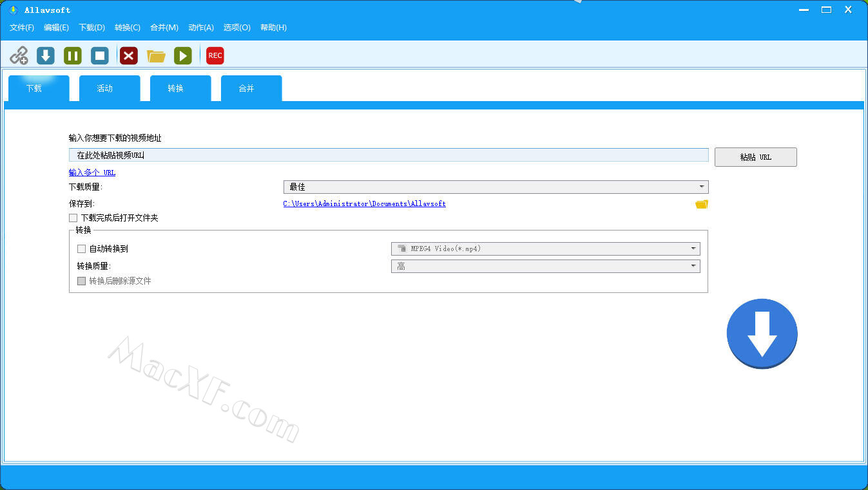Pause downloads with the green pause icon

point(73,55)
